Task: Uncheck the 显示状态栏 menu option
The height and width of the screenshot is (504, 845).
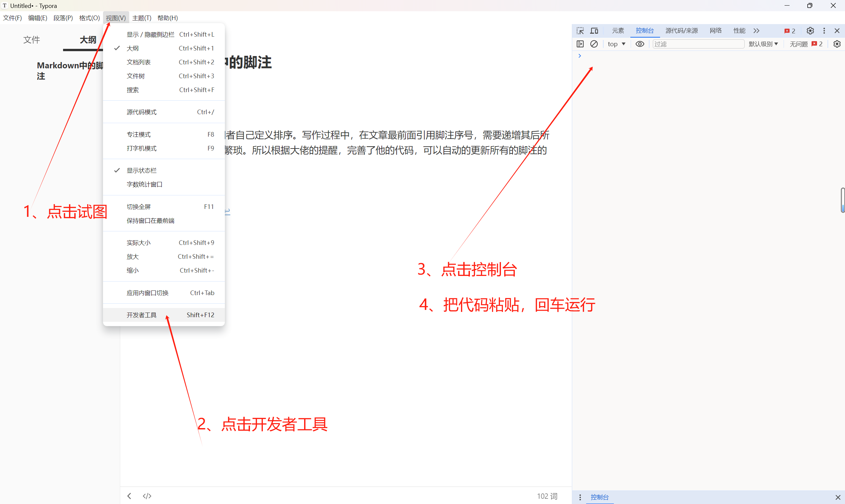Action: pos(141,170)
